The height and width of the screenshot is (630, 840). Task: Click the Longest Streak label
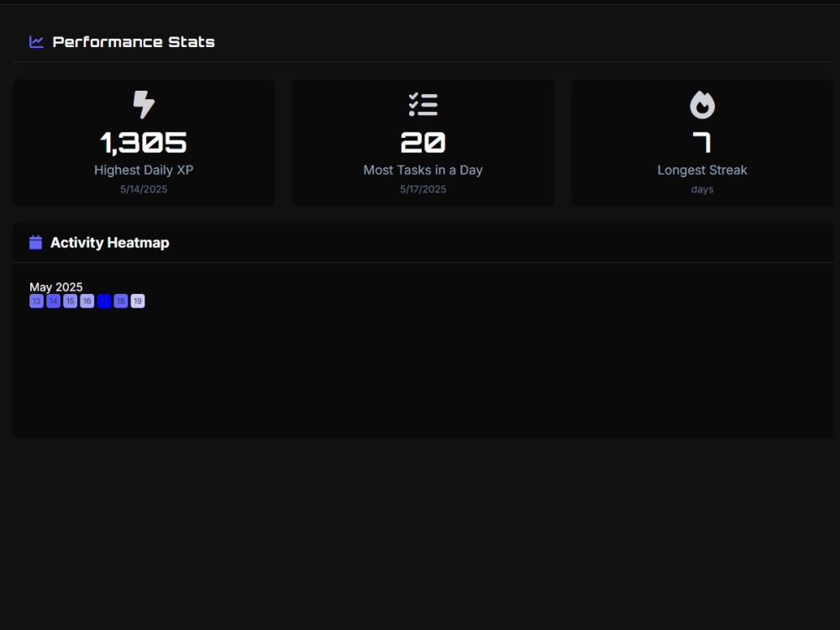[x=701, y=170]
